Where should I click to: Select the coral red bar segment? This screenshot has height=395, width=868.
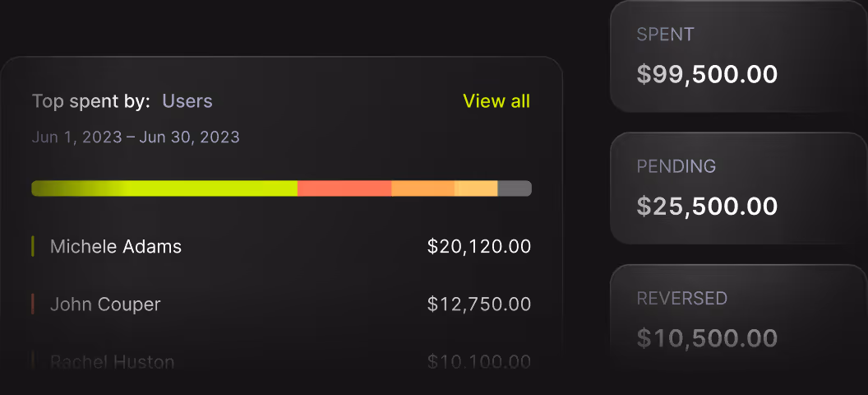(x=344, y=188)
